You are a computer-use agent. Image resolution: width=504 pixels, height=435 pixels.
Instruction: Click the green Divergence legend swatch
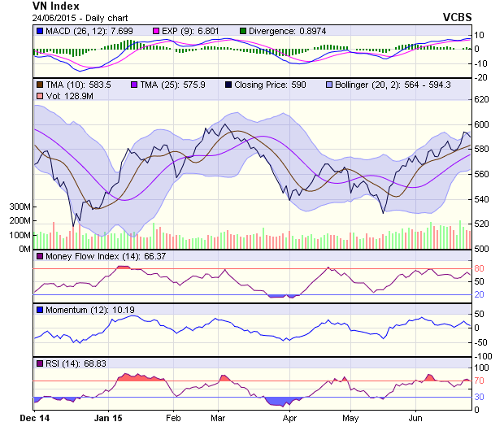click(242, 31)
